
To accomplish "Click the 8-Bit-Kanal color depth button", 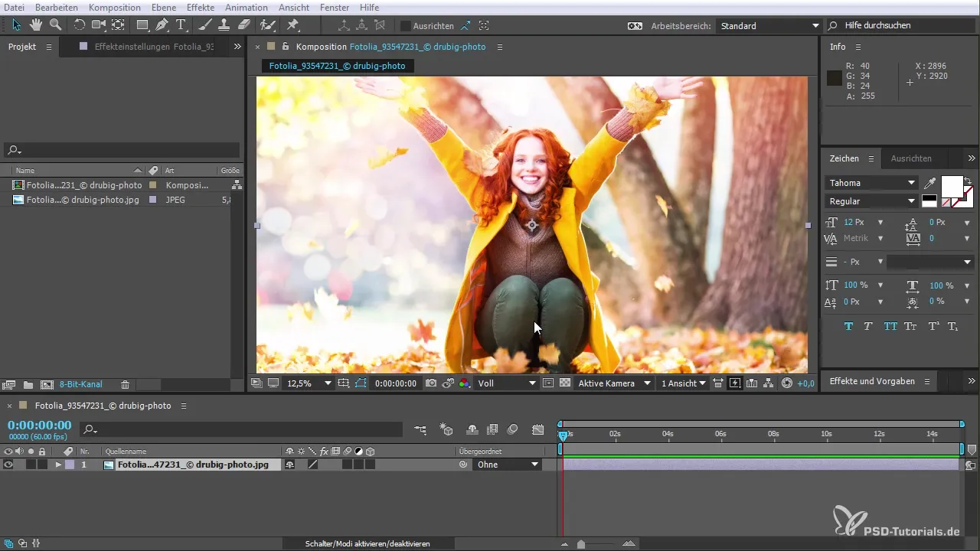I will 81,384.
